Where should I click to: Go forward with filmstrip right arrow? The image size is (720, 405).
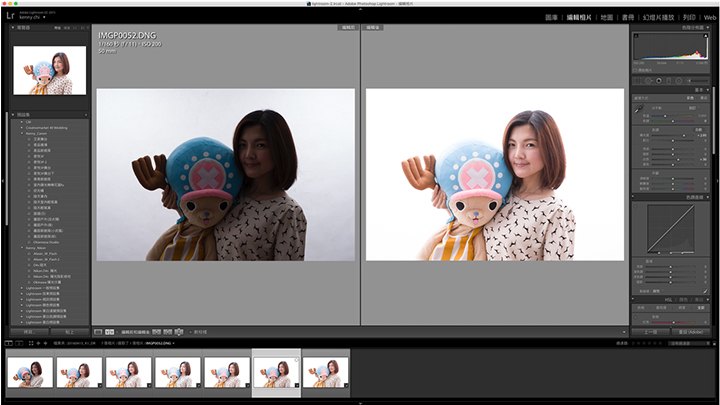point(45,343)
